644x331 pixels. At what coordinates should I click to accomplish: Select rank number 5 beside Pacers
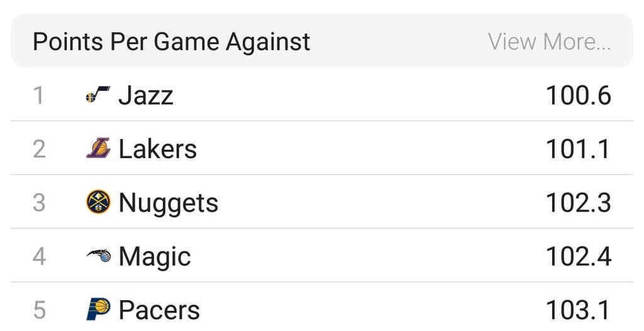(x=39, y=310)
